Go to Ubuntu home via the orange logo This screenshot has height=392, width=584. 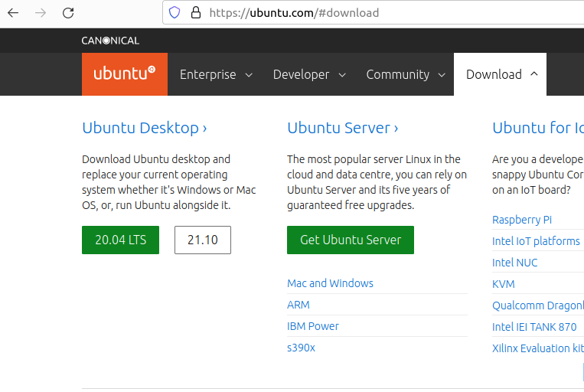click(125, 74)
